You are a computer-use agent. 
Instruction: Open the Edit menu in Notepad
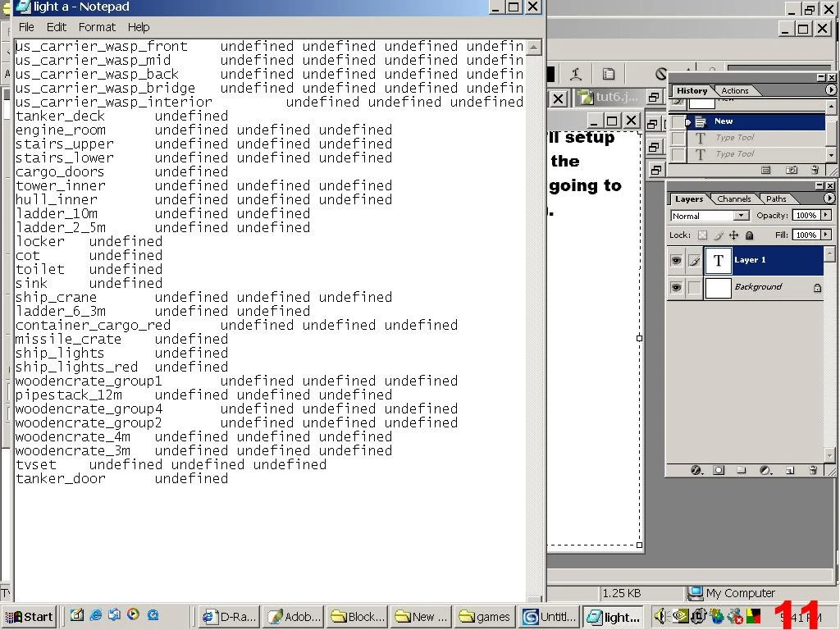(57, 27)
